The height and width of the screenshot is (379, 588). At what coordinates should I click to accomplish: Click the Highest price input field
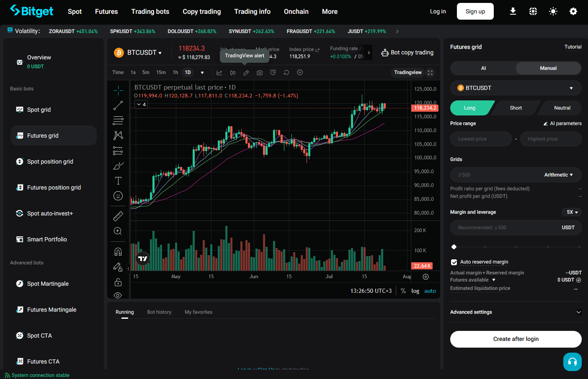pyautogui.click(x=550, y=139)
